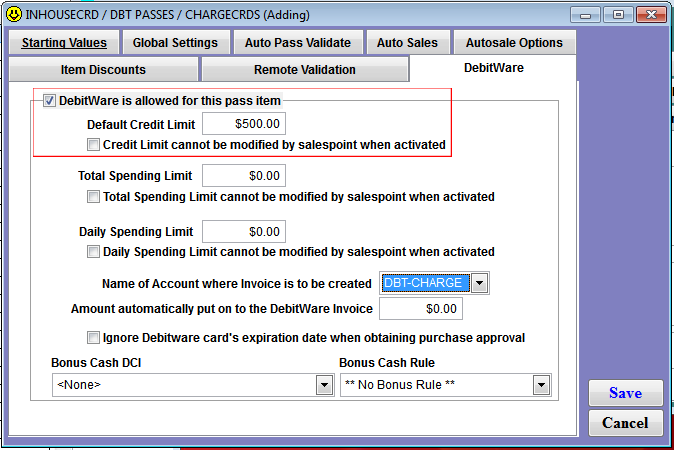
Task: Switch to the Item Discounts tab
Action: click(103, 70)
